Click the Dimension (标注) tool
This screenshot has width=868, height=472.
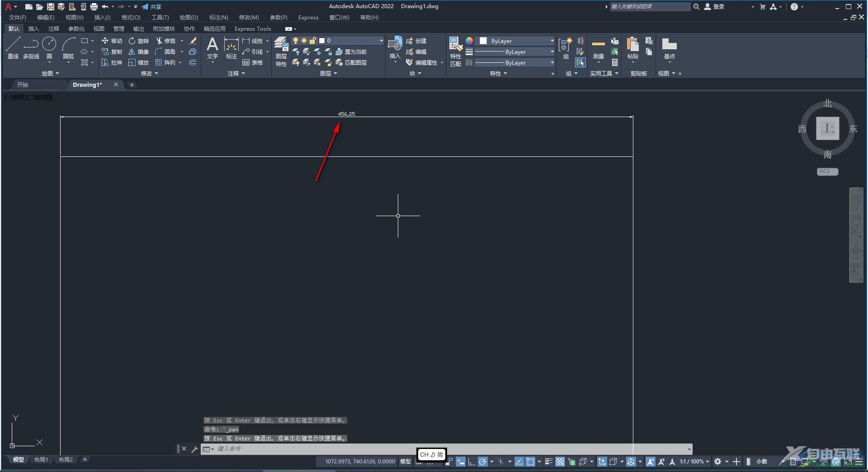[x=231, y=48]
